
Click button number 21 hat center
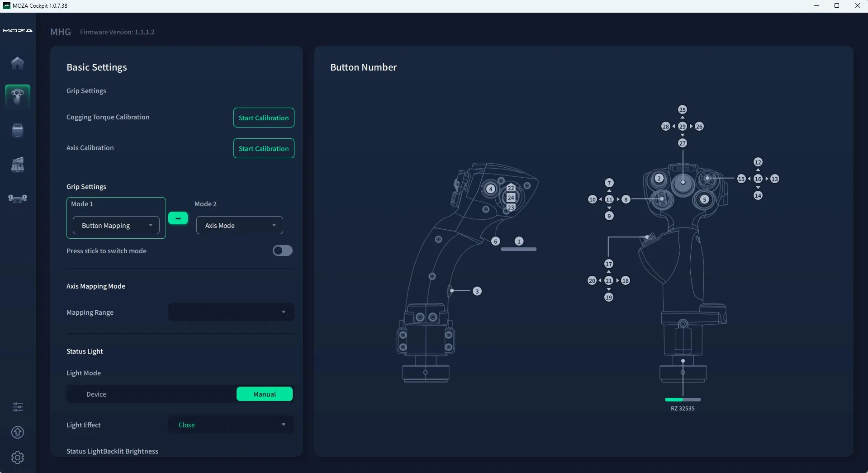point(609,281)
